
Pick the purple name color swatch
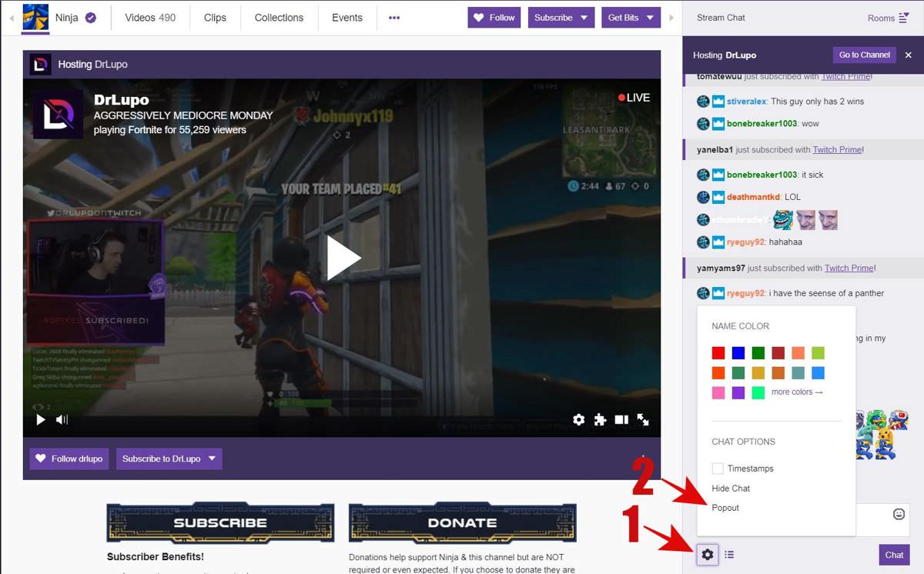(x=738, y=393)
